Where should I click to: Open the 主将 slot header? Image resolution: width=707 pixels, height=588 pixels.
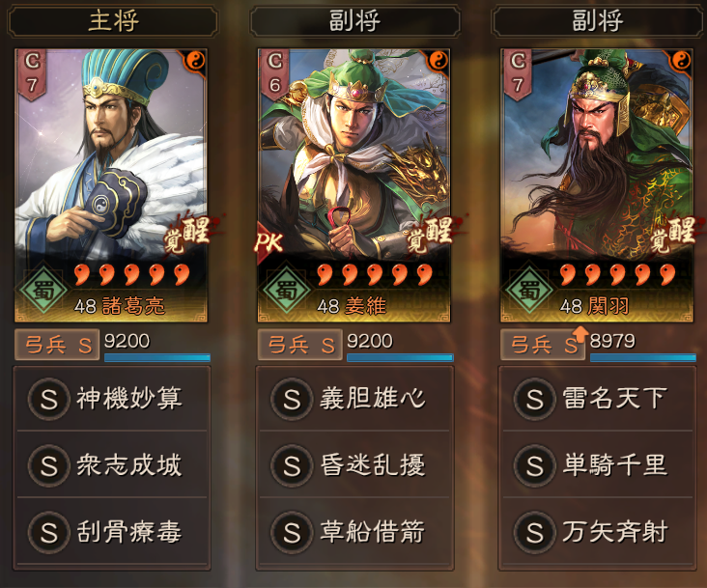(113, 20)
